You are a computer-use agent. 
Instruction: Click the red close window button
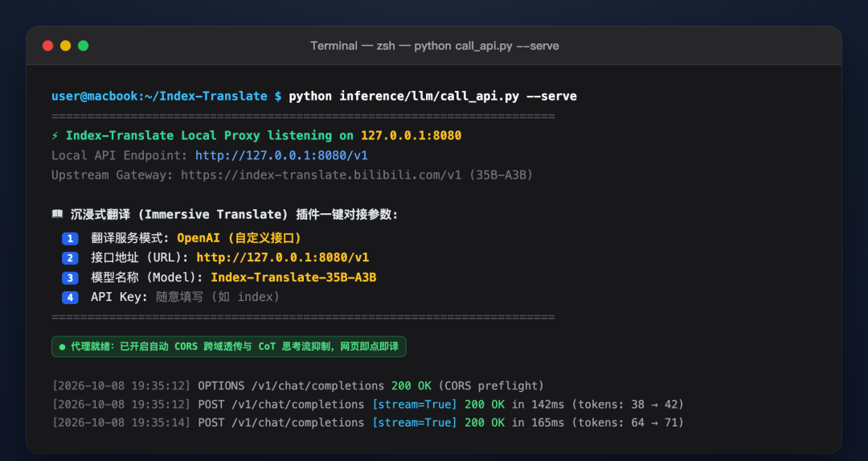pos(47,46)
